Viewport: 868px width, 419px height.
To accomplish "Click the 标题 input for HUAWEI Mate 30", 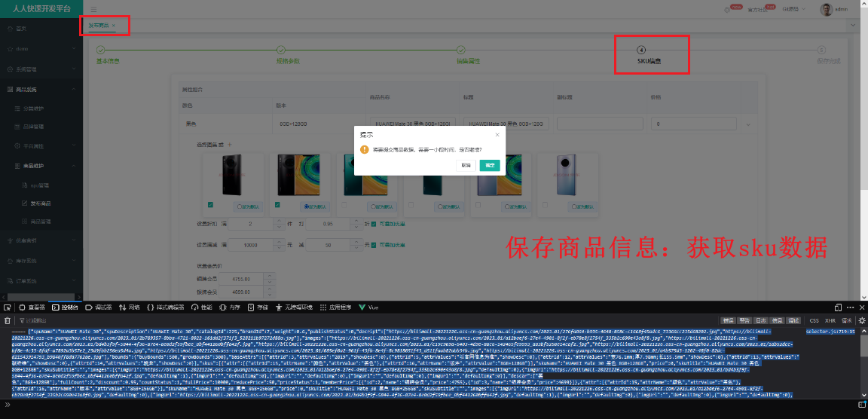I will pyautogui.click(x=506, y=124).
